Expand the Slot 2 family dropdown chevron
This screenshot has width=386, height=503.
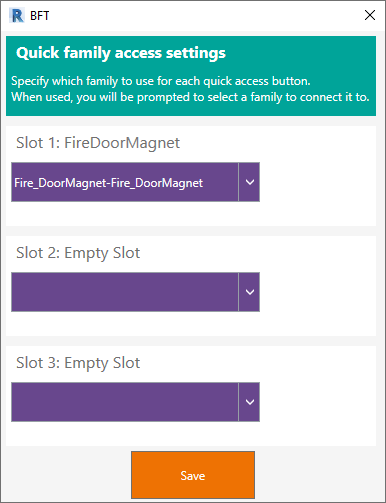coord(249,292)
